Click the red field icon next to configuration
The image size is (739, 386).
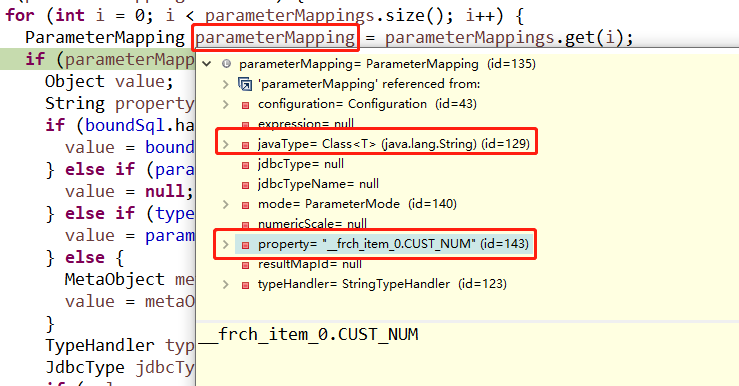click(245, 105)
